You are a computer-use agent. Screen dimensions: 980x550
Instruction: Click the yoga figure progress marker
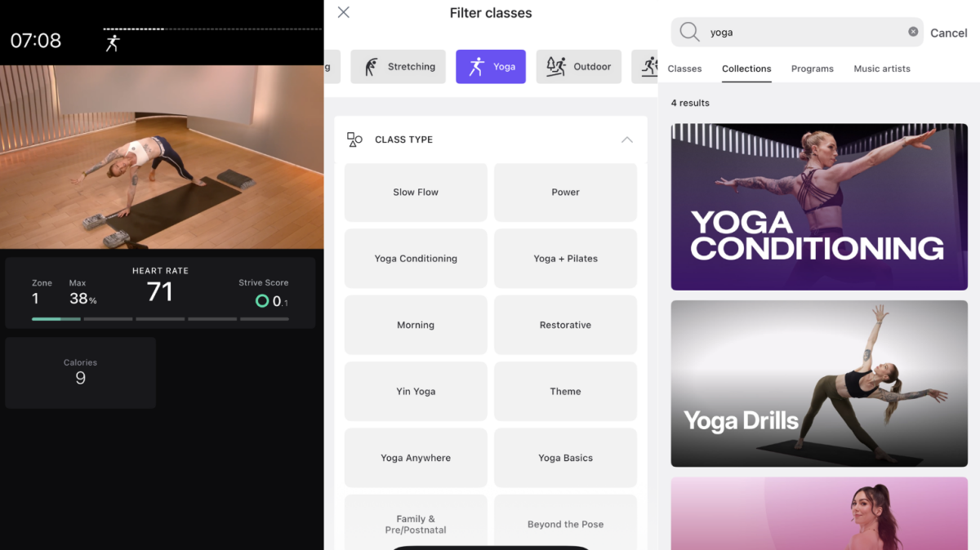[113, 43]
